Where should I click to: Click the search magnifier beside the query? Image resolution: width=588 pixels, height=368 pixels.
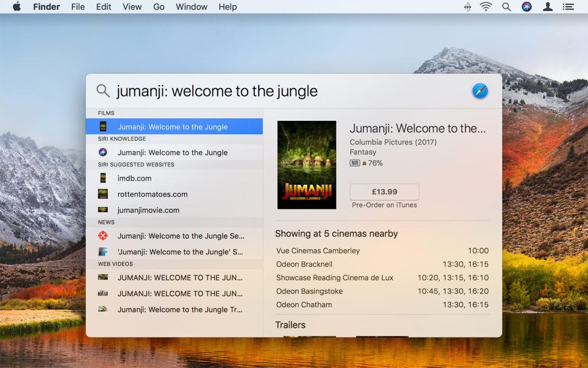click(103, 91)
